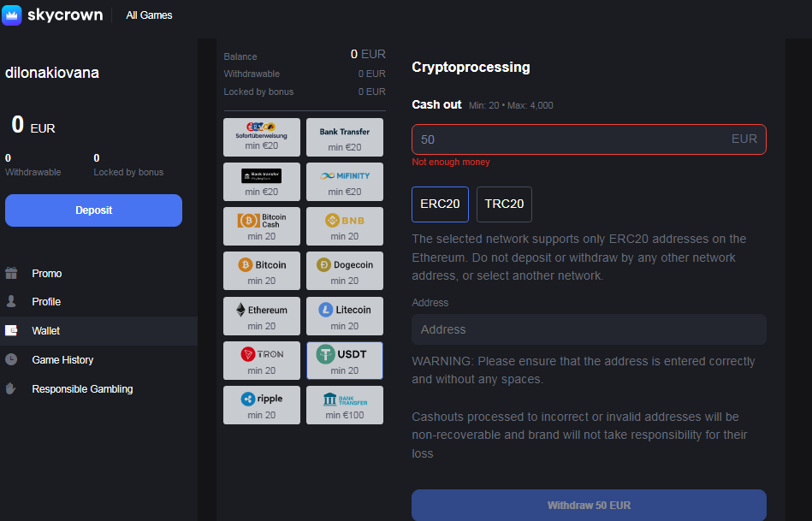Click the skycrown crown logo icon
Image resolution: width=812 pixels, height=521 pixels.
(12, 15)
